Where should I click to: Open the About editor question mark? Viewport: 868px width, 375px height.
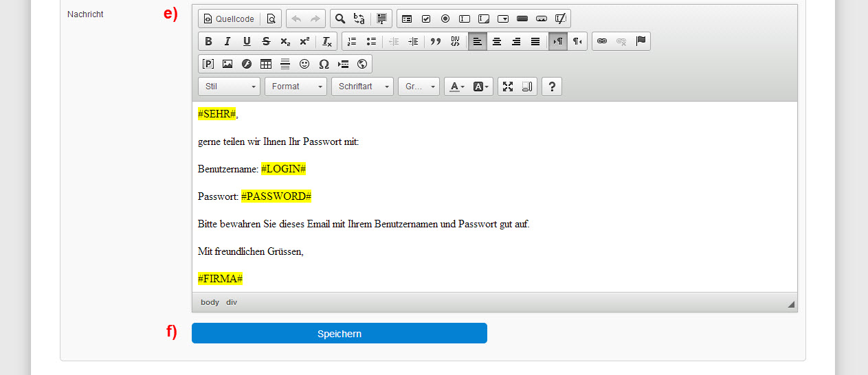coord(552,87)
